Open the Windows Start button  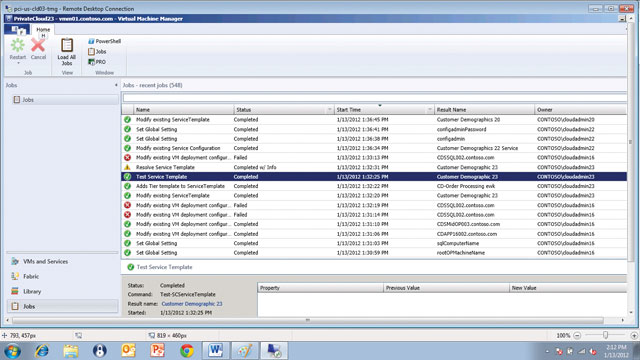(12, 351)
